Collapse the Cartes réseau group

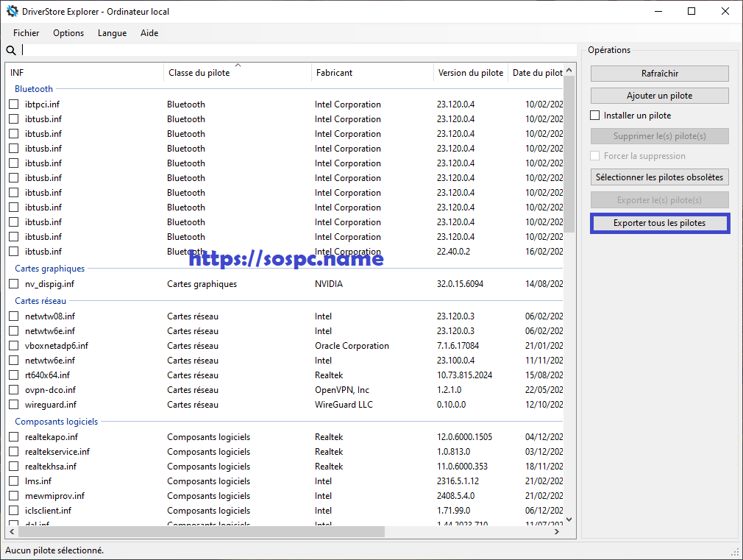40,301
